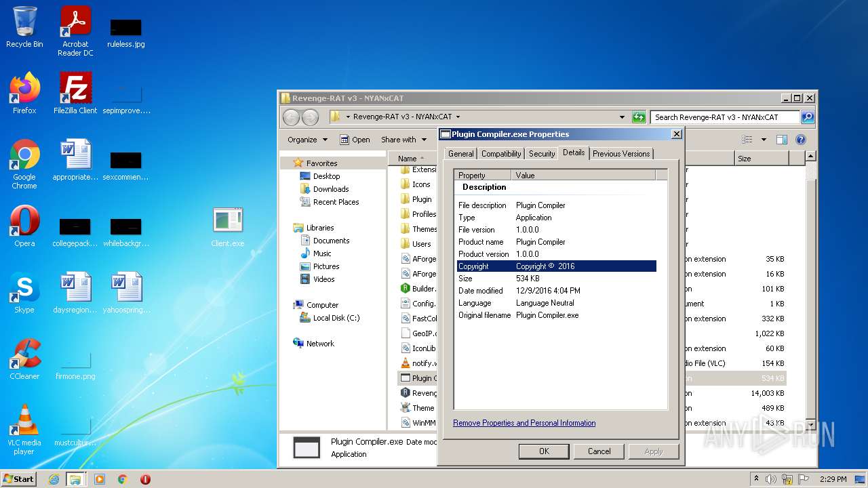Screen dimensions: 868x488
Task: Click OK in Properties dialog
Action: [544, 451]
